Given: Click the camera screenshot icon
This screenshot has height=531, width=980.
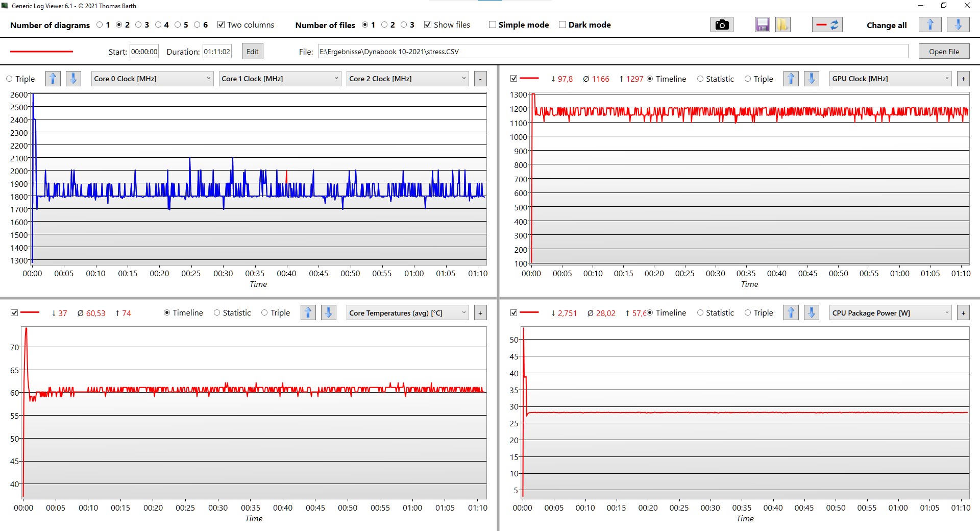Looking at the screenshot, I should click(x=721, y=25).
